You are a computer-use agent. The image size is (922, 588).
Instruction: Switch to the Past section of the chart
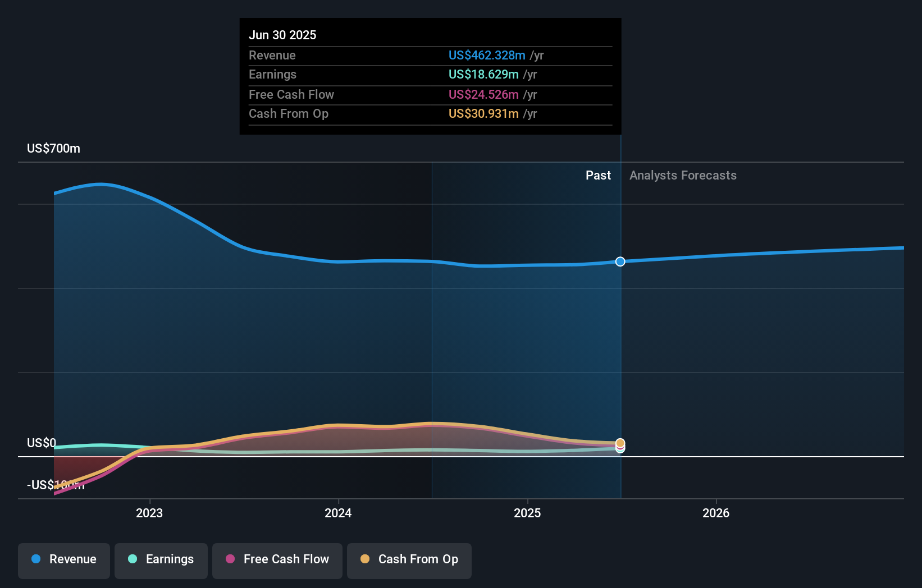coord(598,175)
